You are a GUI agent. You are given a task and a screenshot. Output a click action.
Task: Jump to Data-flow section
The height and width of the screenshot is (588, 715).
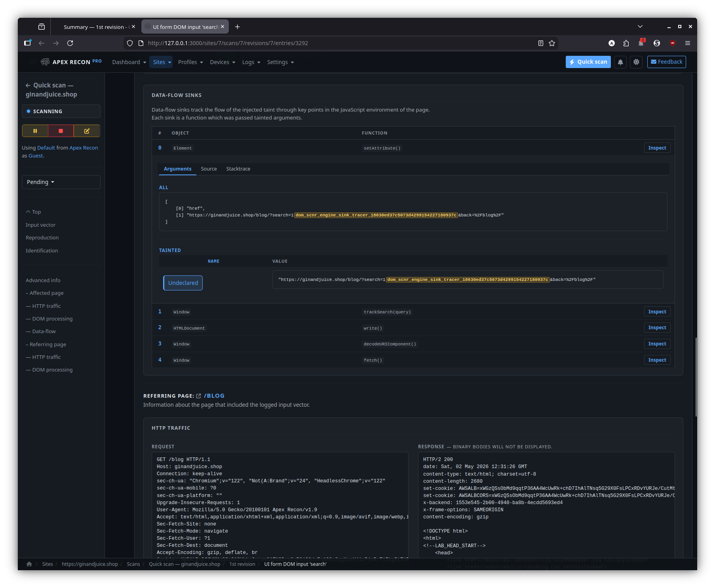pos(41,332)
